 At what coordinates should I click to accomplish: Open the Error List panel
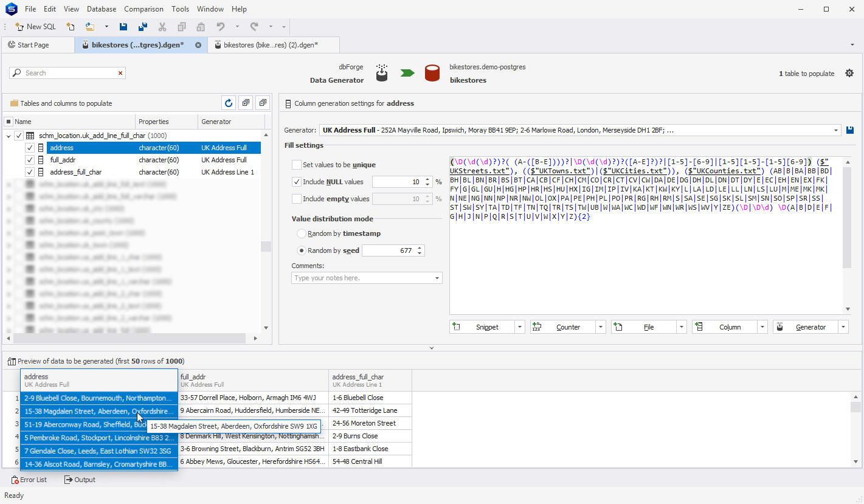click(29, 480)
